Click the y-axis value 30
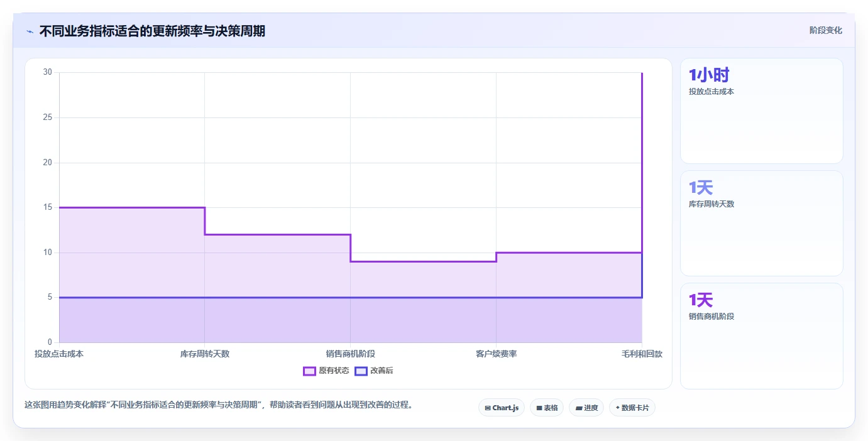This screenshot has height=441, width=868. (x=48, y=72)
